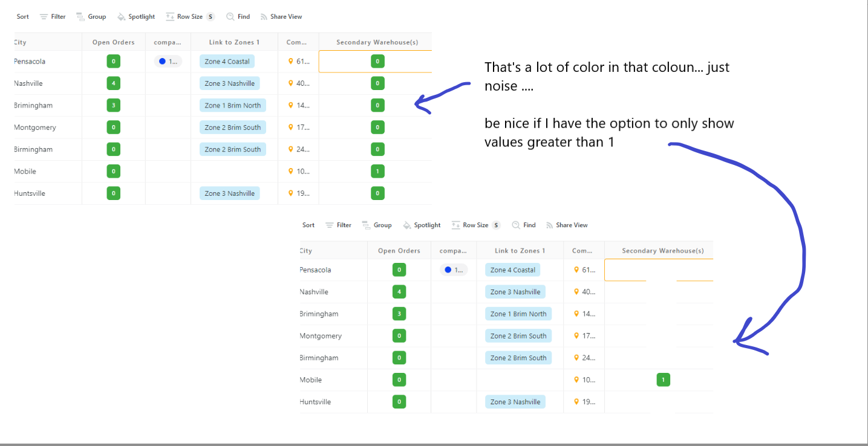Click the Open Orders column header in the lower table
Viewport: 868px width, 446px height.
click(x=399, y=251)
